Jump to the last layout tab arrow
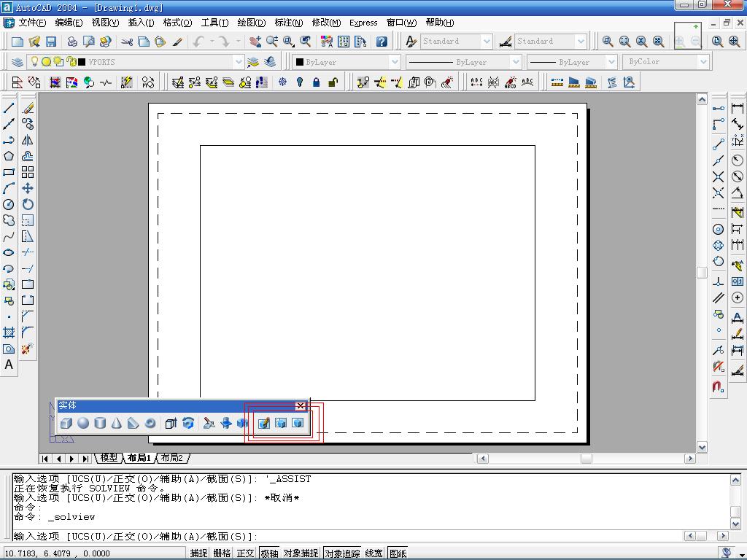 click(85, 458)
